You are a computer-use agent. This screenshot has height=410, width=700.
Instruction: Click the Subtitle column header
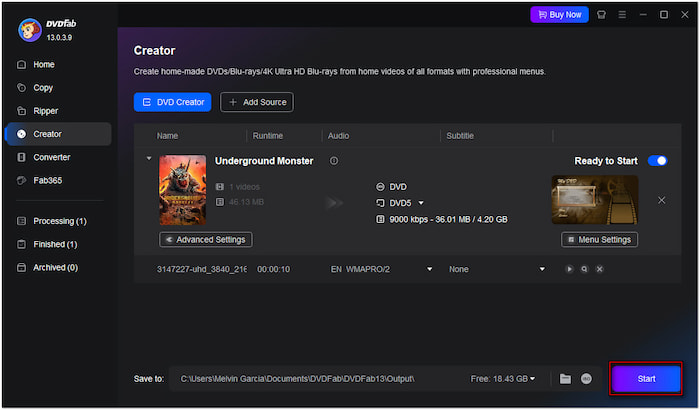pos(460,136)
